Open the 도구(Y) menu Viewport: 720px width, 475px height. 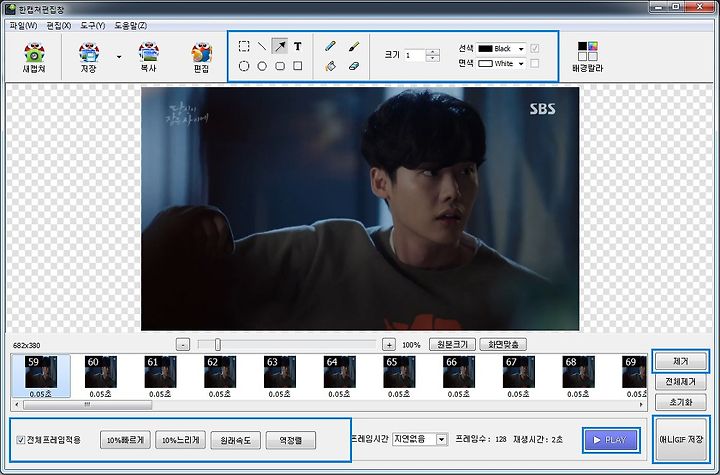[93, 26]
